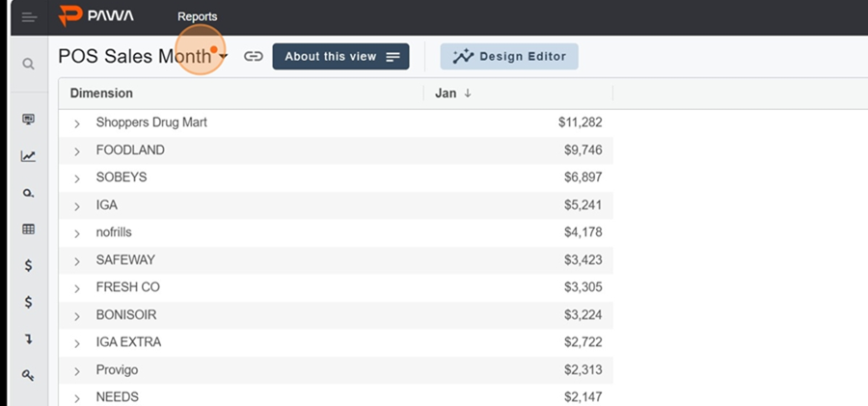Open the Reports menu
868x406 pixels.
[197, 16]
